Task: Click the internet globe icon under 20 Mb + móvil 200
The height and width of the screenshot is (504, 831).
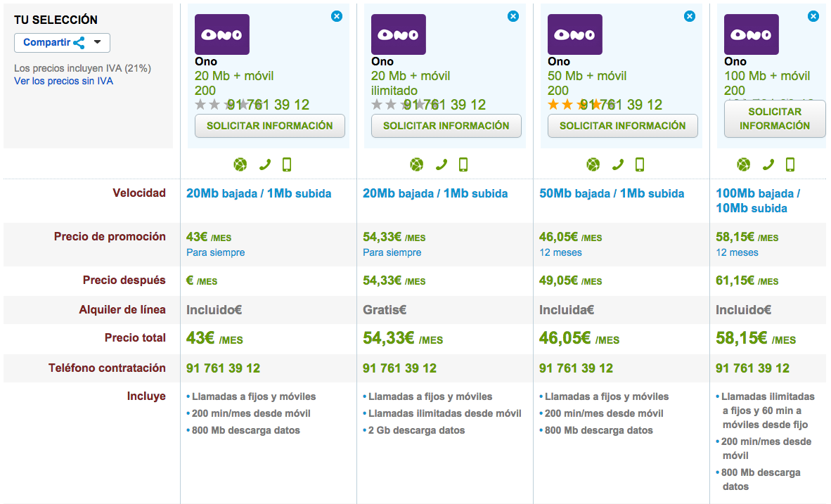Action: pos(240,164)
